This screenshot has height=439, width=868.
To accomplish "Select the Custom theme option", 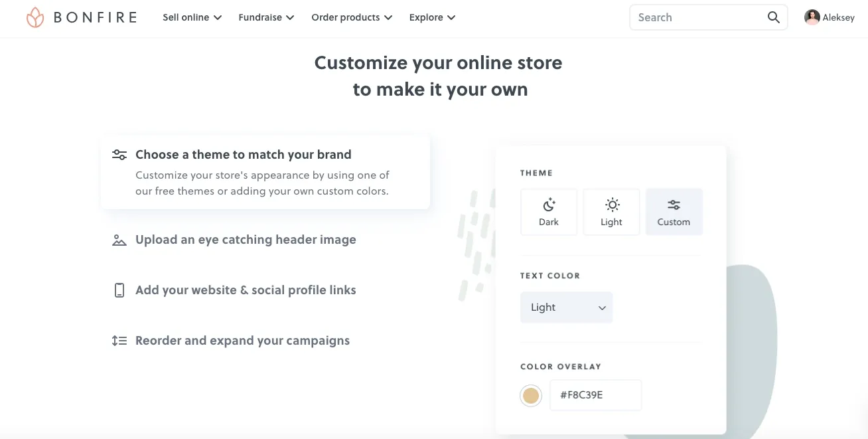I will (674, 212).
